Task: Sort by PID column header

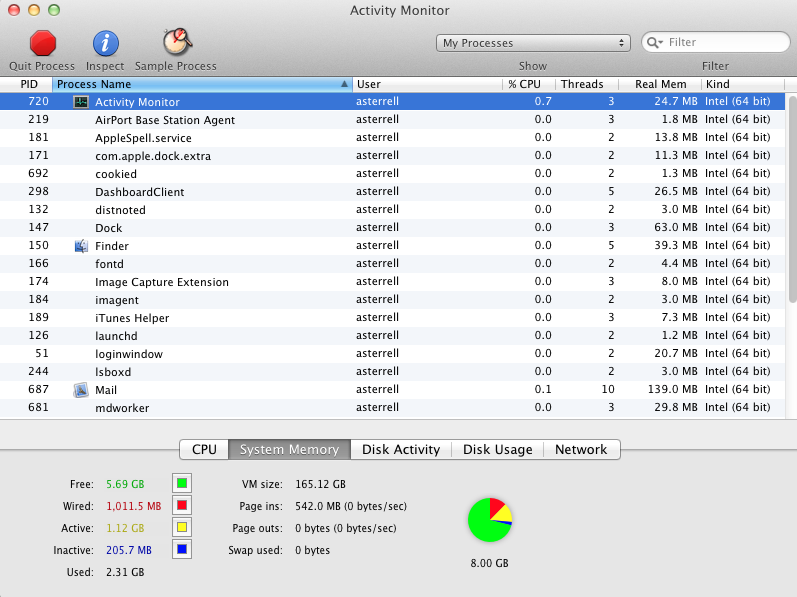Action: [x=26, y=84]
